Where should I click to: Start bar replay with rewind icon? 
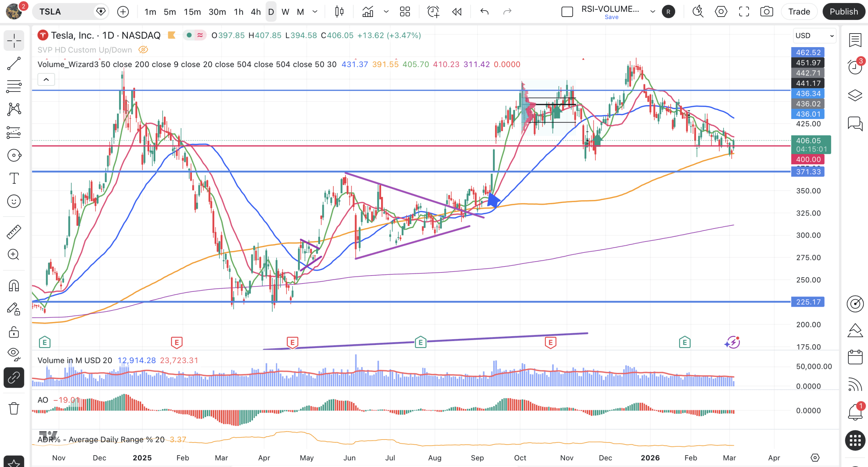457,12
